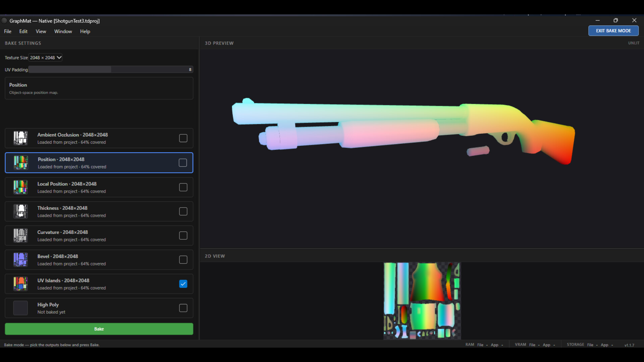Select the Ambient Occlusion · 2048×2048 label
Image resolution: width=644 pixels, height=362 pixels.
tap(72, 135)
